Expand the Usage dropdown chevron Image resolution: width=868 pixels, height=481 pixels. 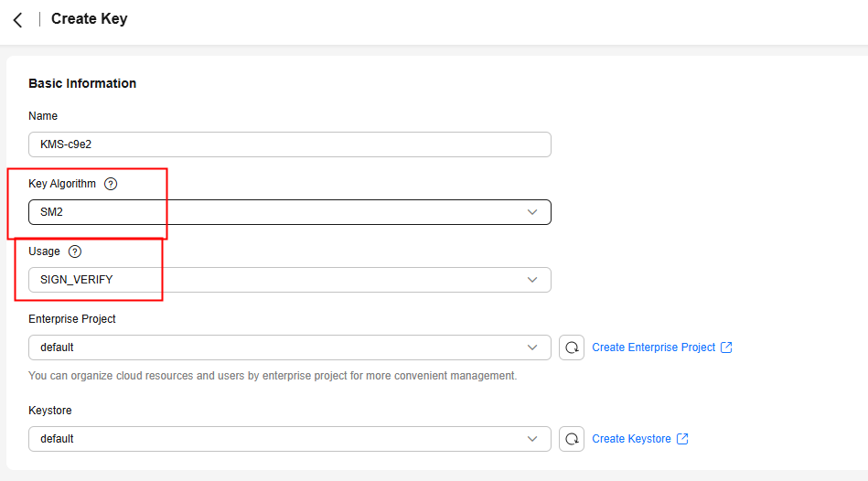[x=532, y=280]
